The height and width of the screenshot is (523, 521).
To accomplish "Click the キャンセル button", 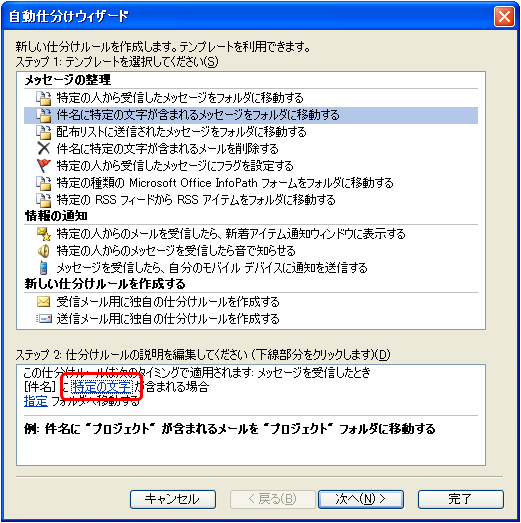I will 173,499.
